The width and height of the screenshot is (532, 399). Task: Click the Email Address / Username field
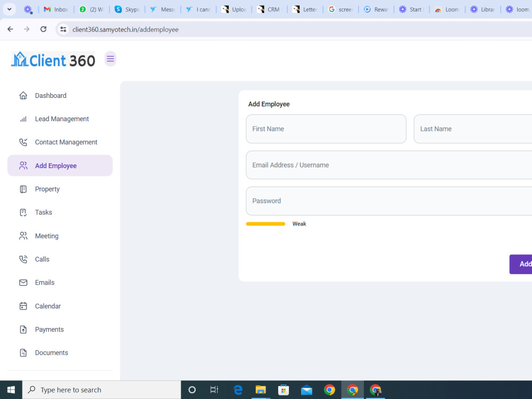tap(389, 165)
